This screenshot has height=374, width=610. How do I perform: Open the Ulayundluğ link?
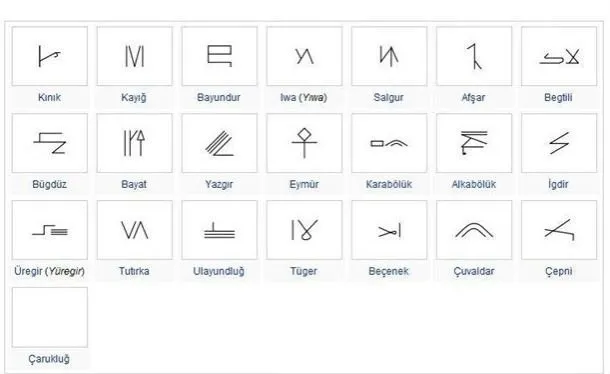pyautogui.click(x=219, y=271)
